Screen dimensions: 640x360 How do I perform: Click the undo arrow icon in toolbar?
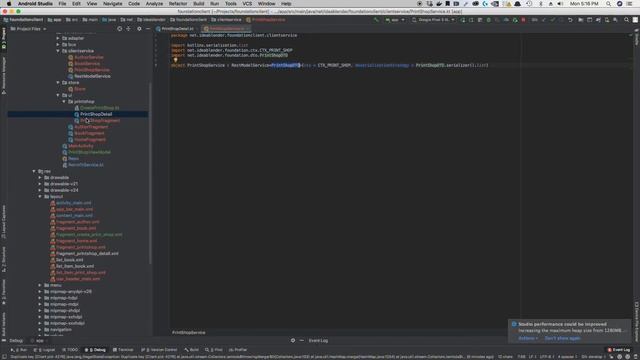coord(570,20)
